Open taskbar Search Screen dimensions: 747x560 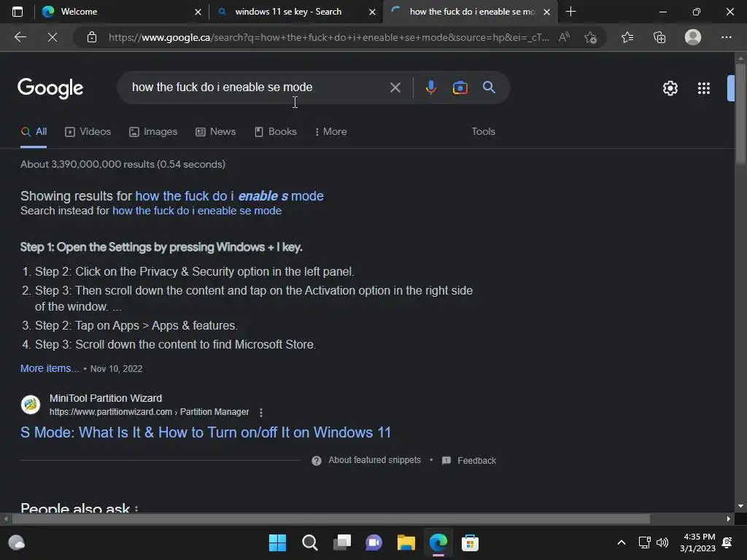(x=309, y=542)
